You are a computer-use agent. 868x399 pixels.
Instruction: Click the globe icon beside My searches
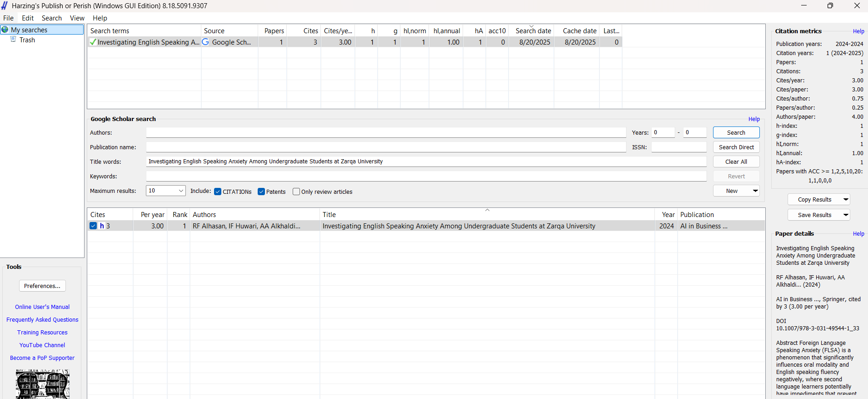5,30
